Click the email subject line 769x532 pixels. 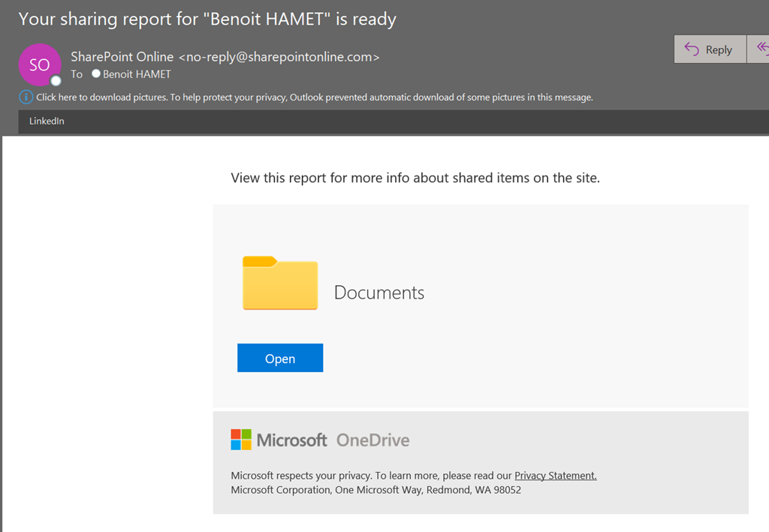click(x=207, y=19)
